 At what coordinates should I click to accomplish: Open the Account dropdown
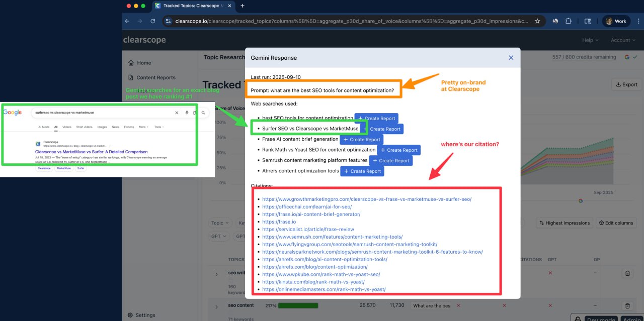623,40
